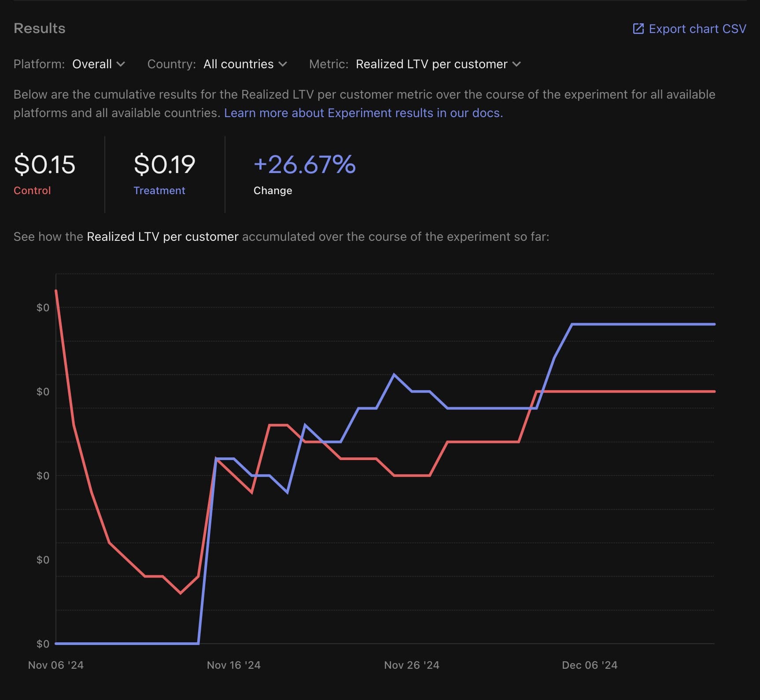Click the blue treatment line's final plateau

(x=643, y=324)
